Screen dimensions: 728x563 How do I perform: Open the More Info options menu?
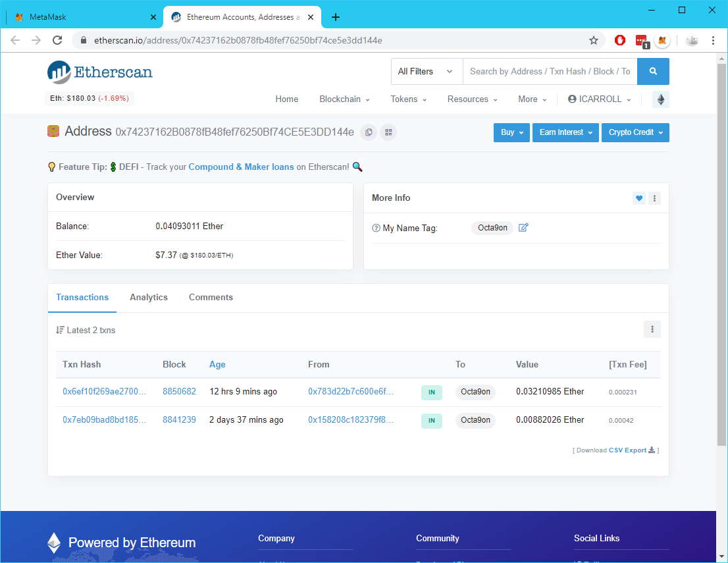click(x=655, y=198)
